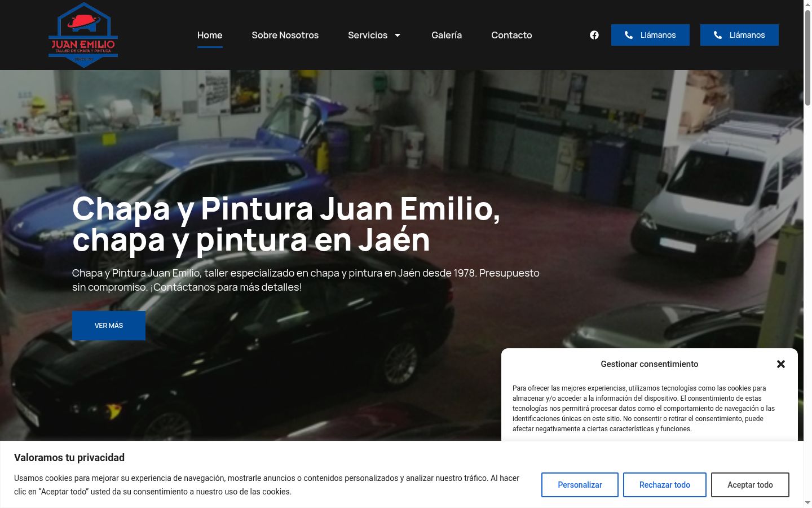Click the scrollbar up arrow

tap(807, 5)
